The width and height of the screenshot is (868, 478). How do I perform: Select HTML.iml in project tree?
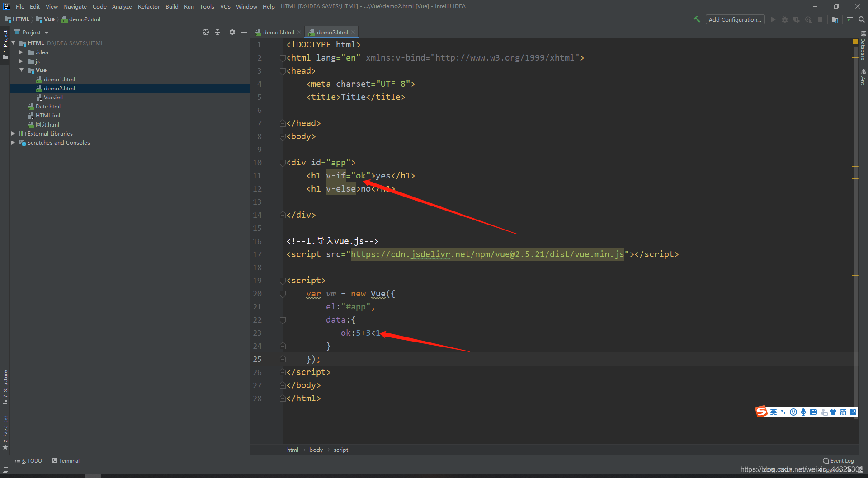point(47,115)
